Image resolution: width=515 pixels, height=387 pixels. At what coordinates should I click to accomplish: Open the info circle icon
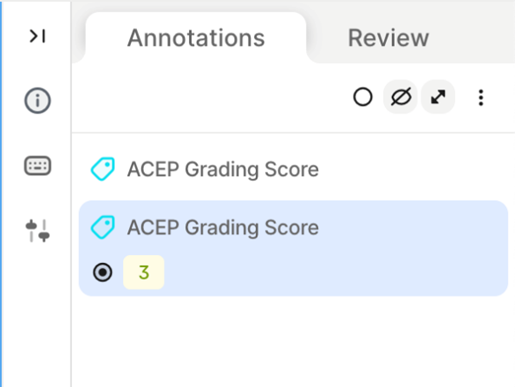point(37,100)
